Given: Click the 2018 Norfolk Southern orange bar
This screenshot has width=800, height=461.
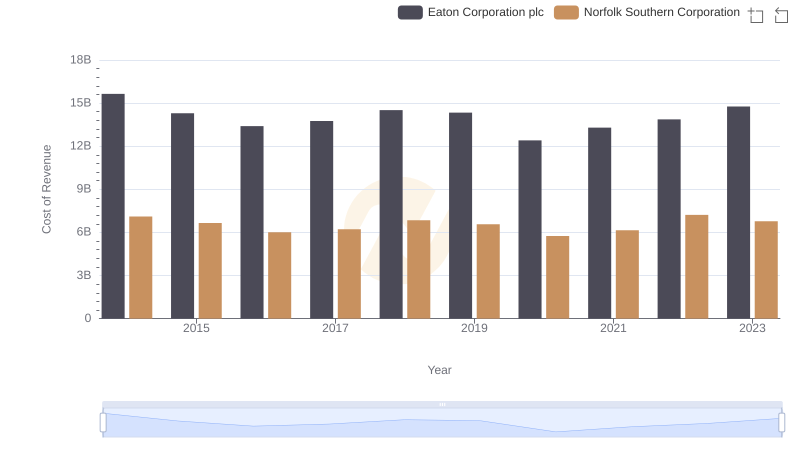Looking at the screenshot, I should tap(419, 269).
